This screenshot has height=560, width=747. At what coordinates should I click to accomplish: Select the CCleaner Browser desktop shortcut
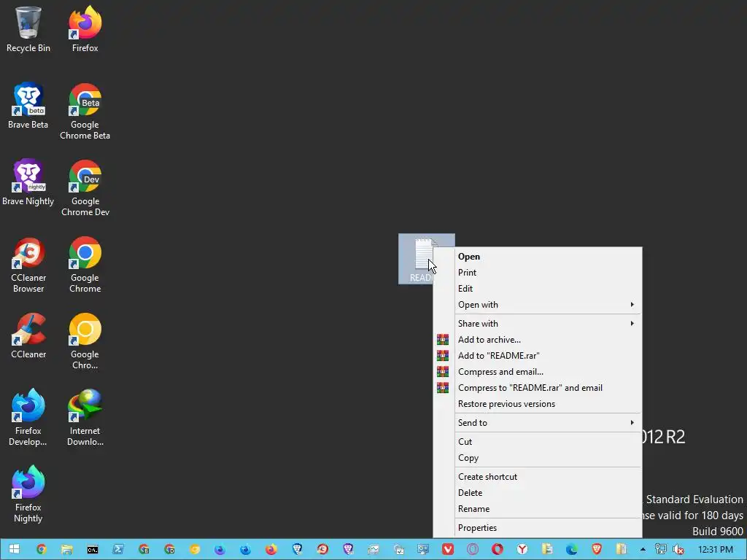point(28,265)
